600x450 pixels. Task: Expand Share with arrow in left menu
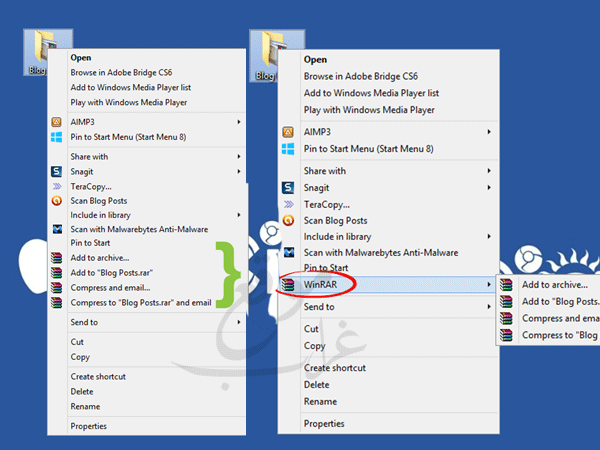(x=239, y=157)
